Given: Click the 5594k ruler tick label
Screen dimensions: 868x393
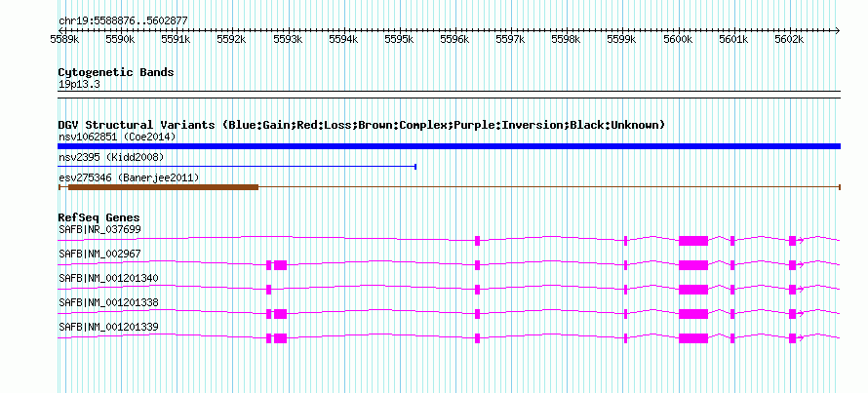Looking at the screenshot, I should [x=344, y=39].
